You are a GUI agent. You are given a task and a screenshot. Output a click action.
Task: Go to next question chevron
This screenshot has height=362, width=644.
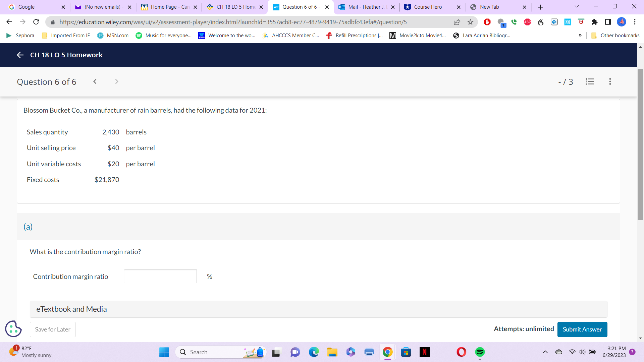tap(116, 81)
